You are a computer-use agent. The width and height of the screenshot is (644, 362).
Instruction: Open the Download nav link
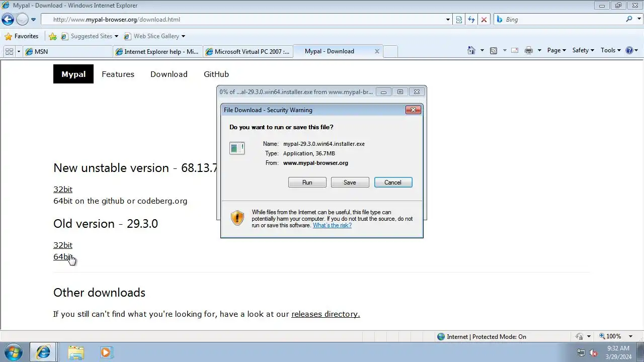[169, 74]
